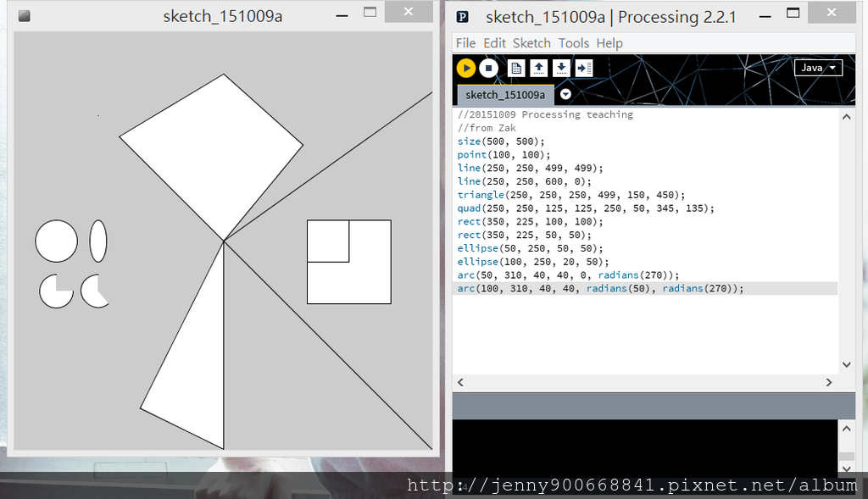Minimize the sketch output window
This screenshot has width=868, height=499.
coord(342,16)
